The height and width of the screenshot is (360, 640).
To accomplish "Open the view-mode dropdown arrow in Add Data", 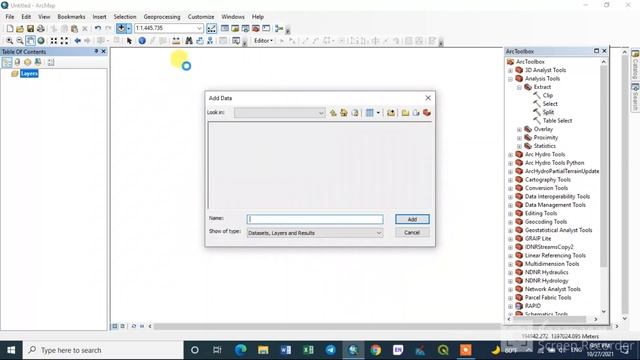I will click(x=378, y=113).
